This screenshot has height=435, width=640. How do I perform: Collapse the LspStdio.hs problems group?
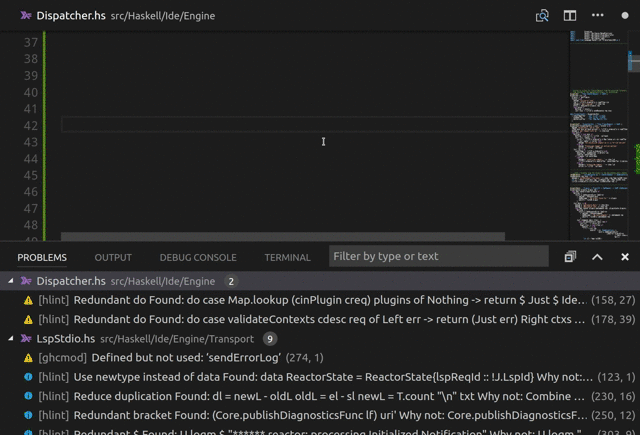click(x=12, y=339)
